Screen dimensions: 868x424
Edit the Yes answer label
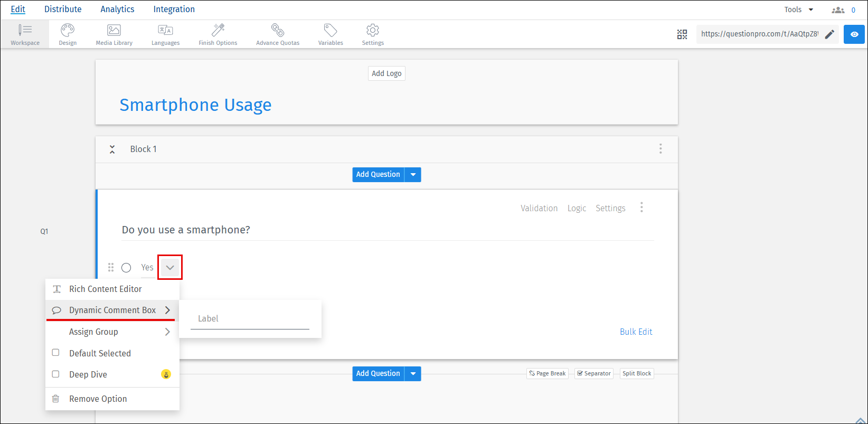click(147, 267)
